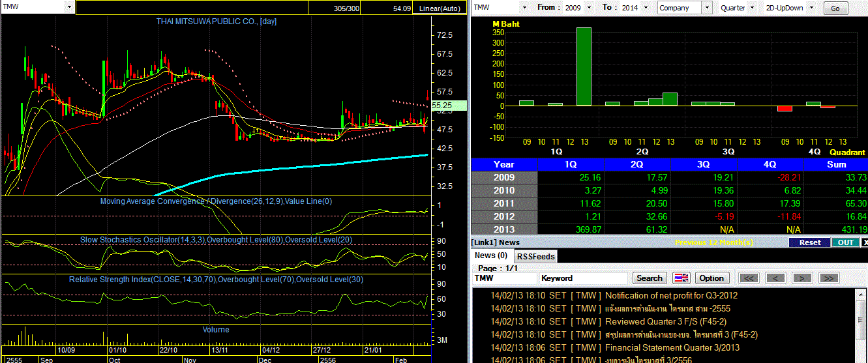Image resolution: width=868 pixels, height=363 pixels.
Task: Click the Slow Stochastics Oscillator(14,3,3) label
Action: [x=217, y=240]
